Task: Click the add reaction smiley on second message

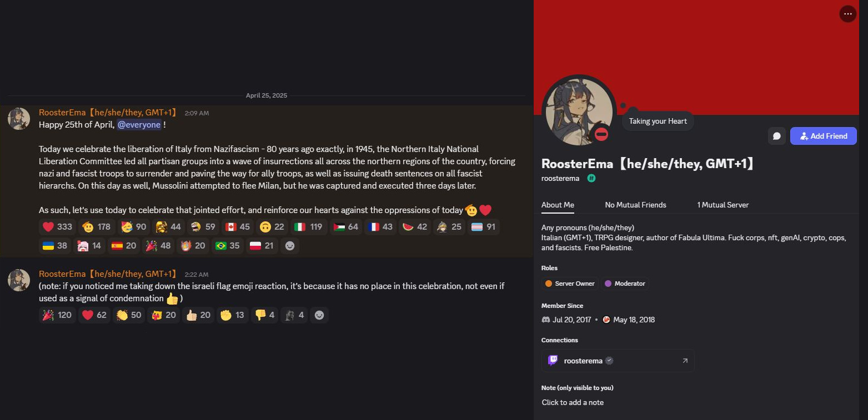Action: [x=319, y=315]
